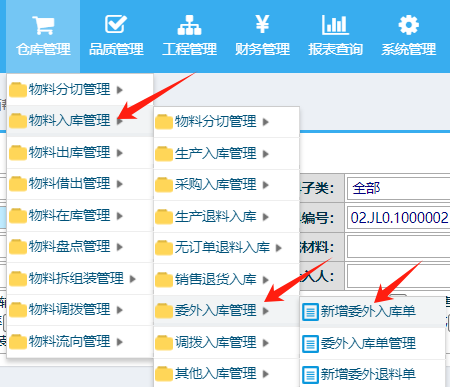This screenshot has height=387, width=450.
Task: Expand 无订单退料入库 submenu arrow
Action: (279, 248)
